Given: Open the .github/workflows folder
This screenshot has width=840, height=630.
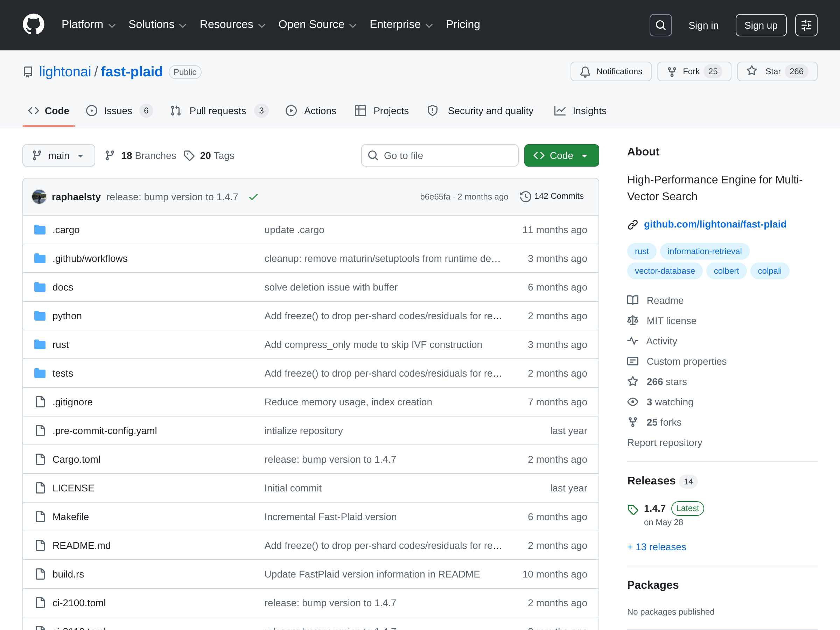Looking at the screenshot, I should 90,259.
